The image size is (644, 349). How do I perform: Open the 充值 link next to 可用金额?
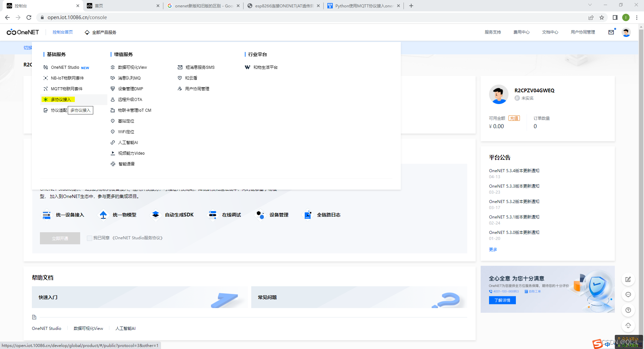click(514, 118)
